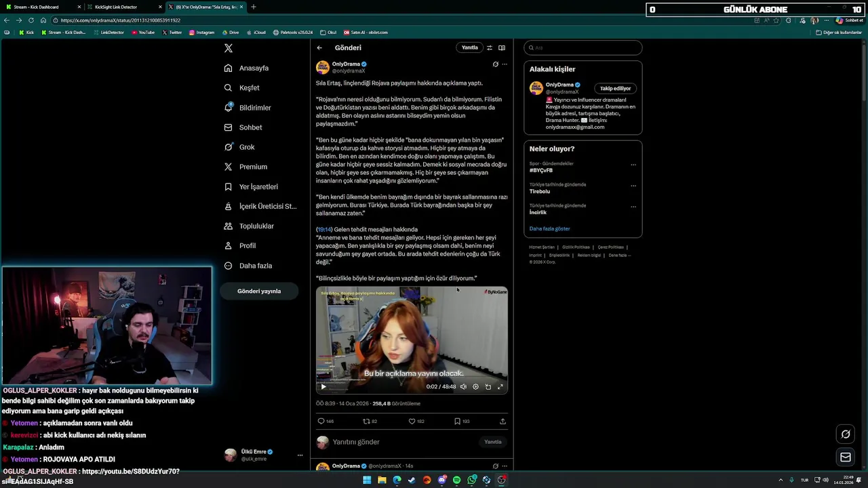The width and height of the screenshot is (868, 488).
Task: Open Windows Start menu
Action: coord(367,480)
